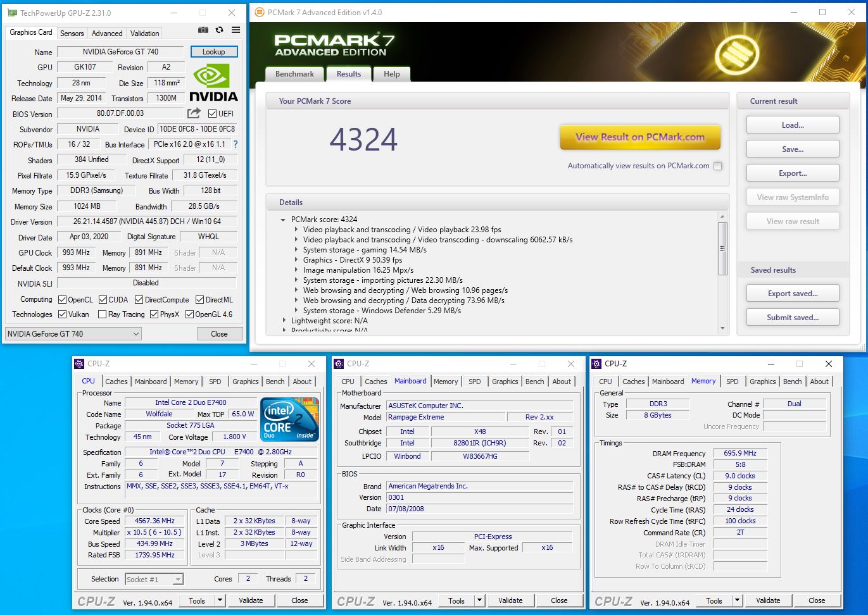The image size is (868, 615).
Task: Click the Export... button in PCMark
Action: click(793, 173)
